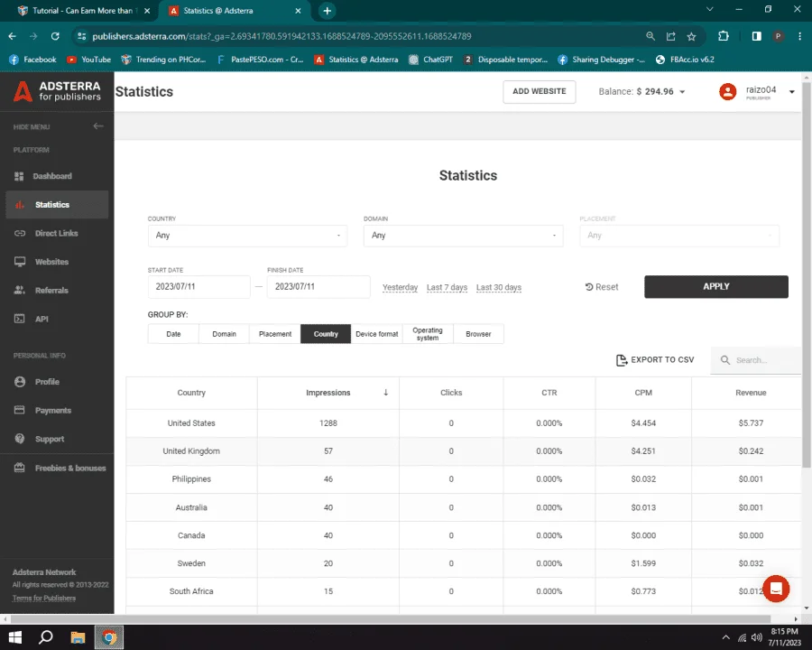This screenshot has width=812, height=650.
Task: Open Direct Links page
Action: point(57,233)
